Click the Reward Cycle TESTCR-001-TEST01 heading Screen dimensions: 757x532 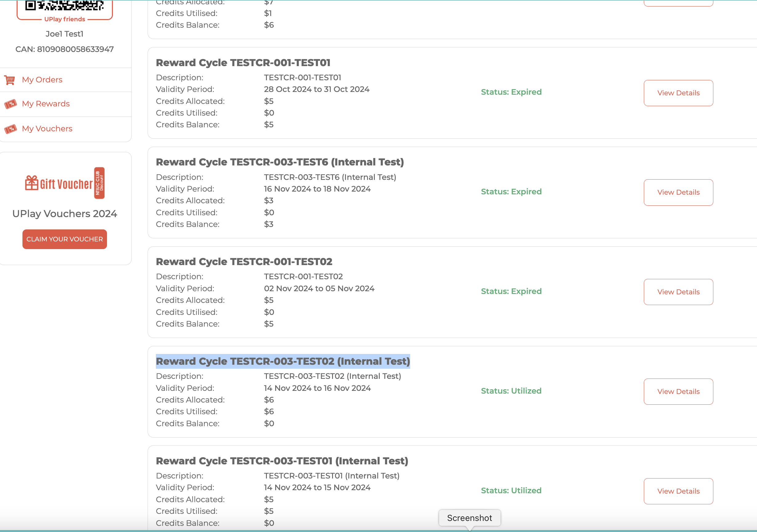pyautogui.click(x=243, y=63)
